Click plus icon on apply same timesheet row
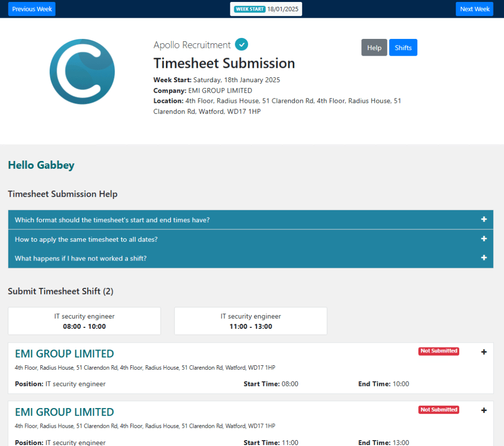 (x=484, y=239)
